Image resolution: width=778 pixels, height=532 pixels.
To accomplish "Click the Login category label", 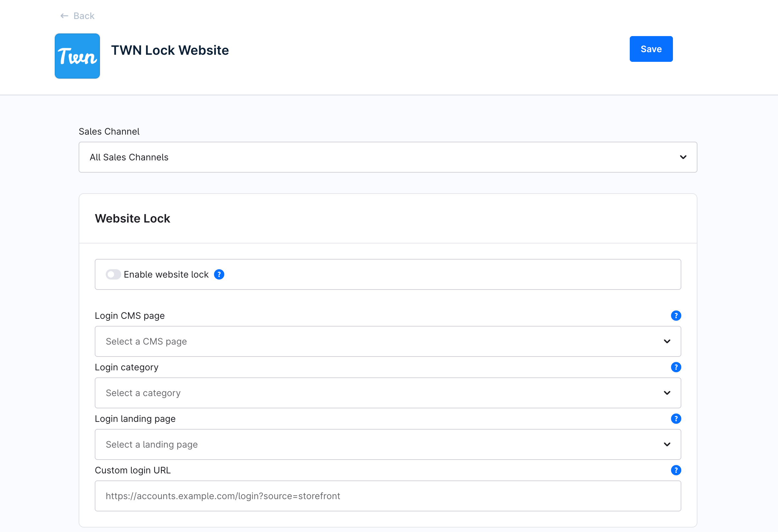I will coord(127,367).
